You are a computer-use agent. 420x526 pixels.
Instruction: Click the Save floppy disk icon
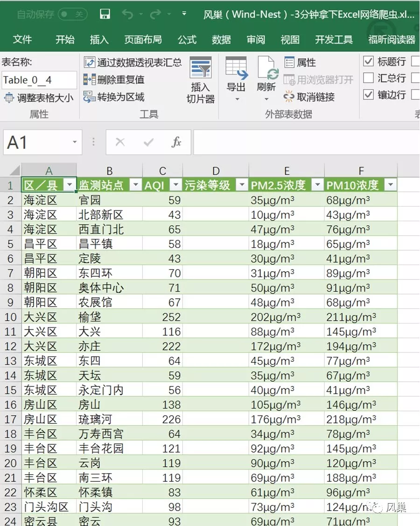coord(105,14)
